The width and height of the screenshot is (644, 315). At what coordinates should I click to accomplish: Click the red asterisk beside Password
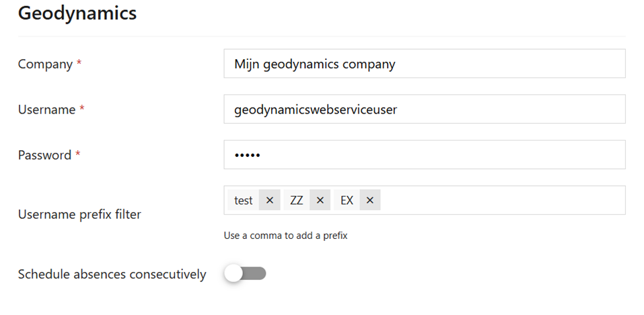click(78, 154)
